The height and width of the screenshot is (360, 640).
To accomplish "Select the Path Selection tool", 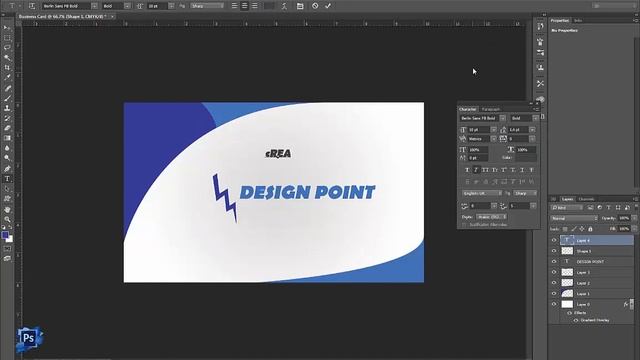I will [x=7, y=189].
